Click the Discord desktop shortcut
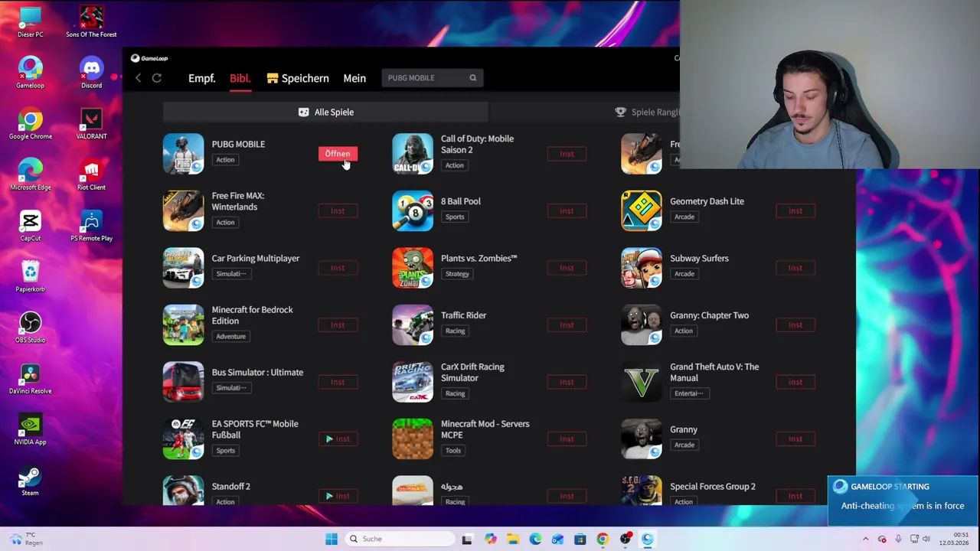 [91, 73]
